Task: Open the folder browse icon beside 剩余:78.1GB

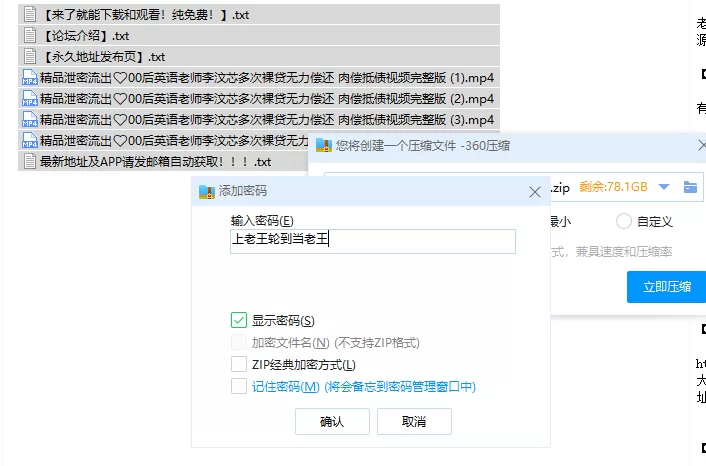Action: pyautogui.click(x=690, y=187)
